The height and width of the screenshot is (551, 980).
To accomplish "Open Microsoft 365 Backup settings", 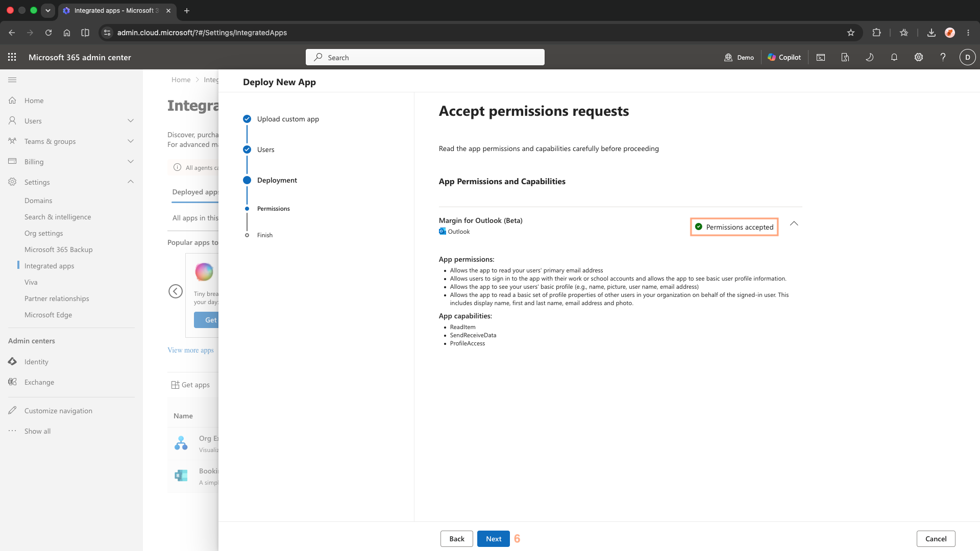I will (x=59, y=249).
